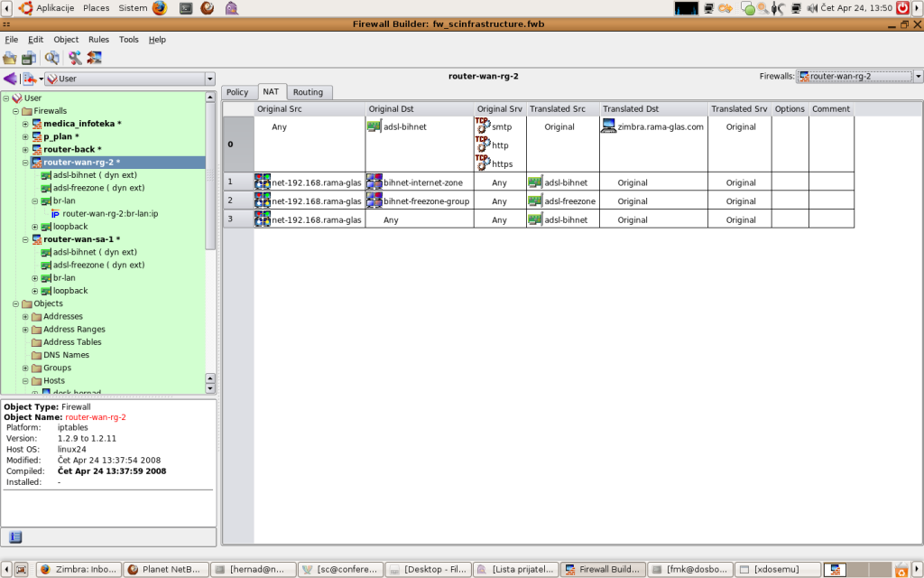Expand the Address Ranges folder
The height and width of the screenshot is (578, 924).
click(25, 330)
